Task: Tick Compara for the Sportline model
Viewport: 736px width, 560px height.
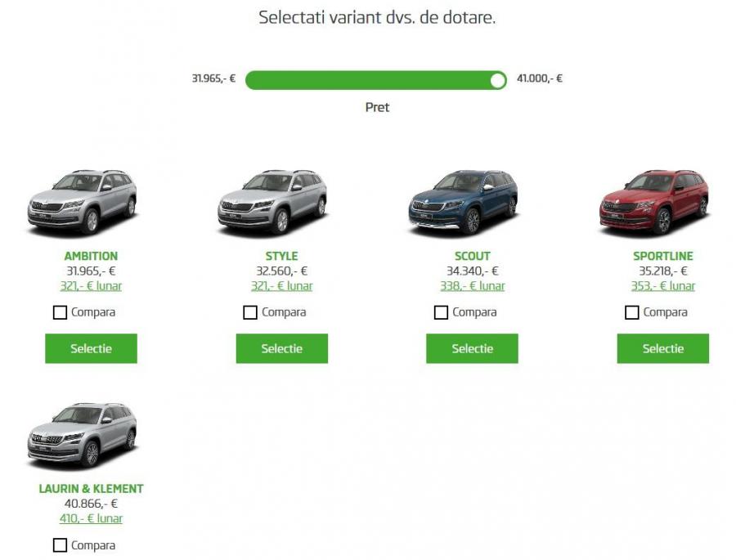Action: click(x=631, y=311)
